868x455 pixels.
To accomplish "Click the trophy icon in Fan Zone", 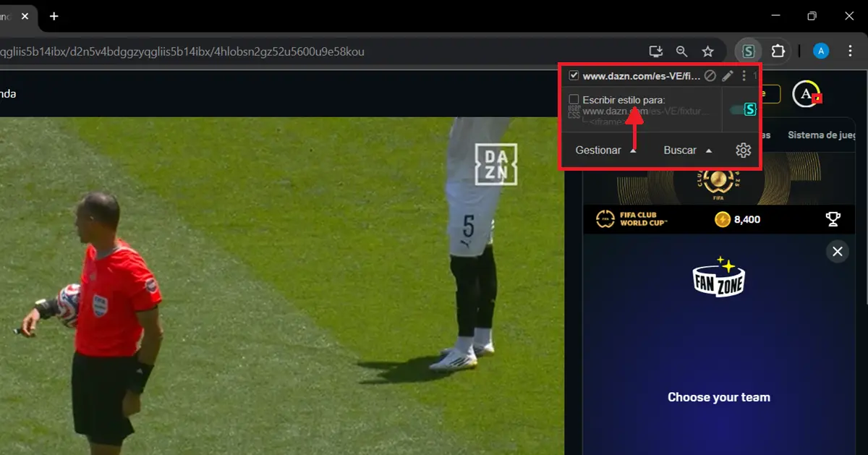I will pos(833,219).
